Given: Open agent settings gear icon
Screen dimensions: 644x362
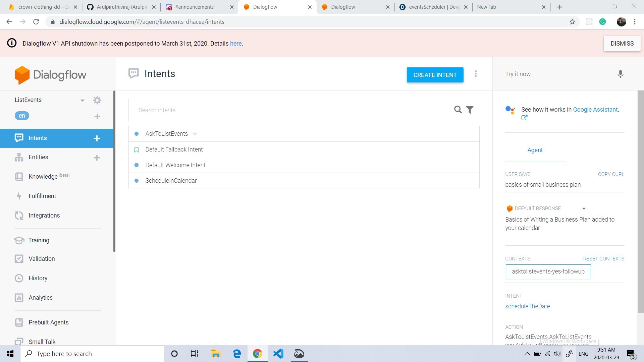Looking at the screenshot, I should tap(97, 100).
